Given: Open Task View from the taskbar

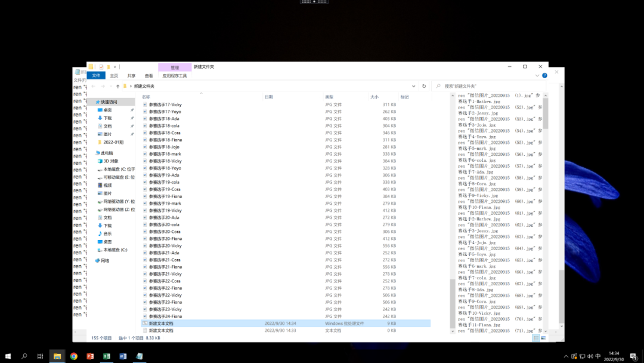Looking at the screenshot, I should (x=41, y=356).
